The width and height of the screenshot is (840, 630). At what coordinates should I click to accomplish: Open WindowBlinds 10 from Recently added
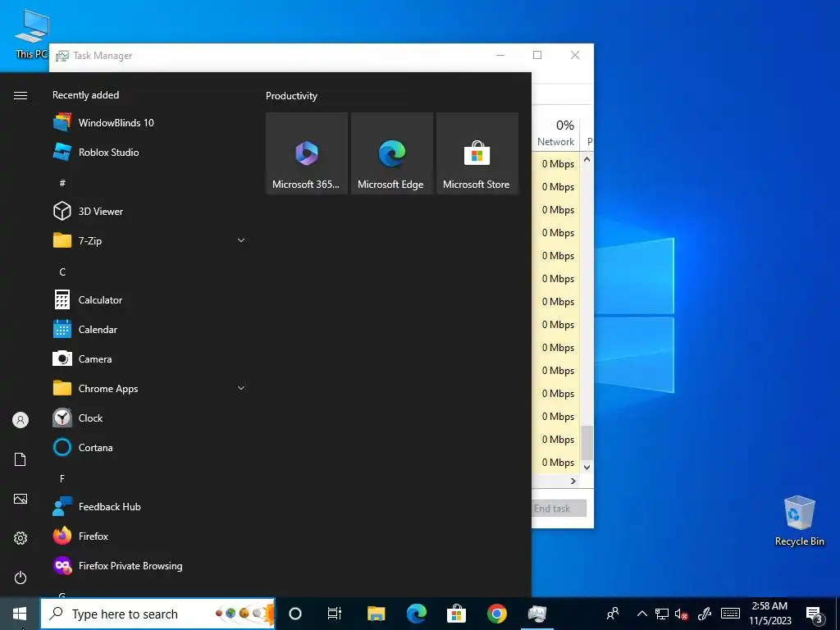[x=150, y=123]
